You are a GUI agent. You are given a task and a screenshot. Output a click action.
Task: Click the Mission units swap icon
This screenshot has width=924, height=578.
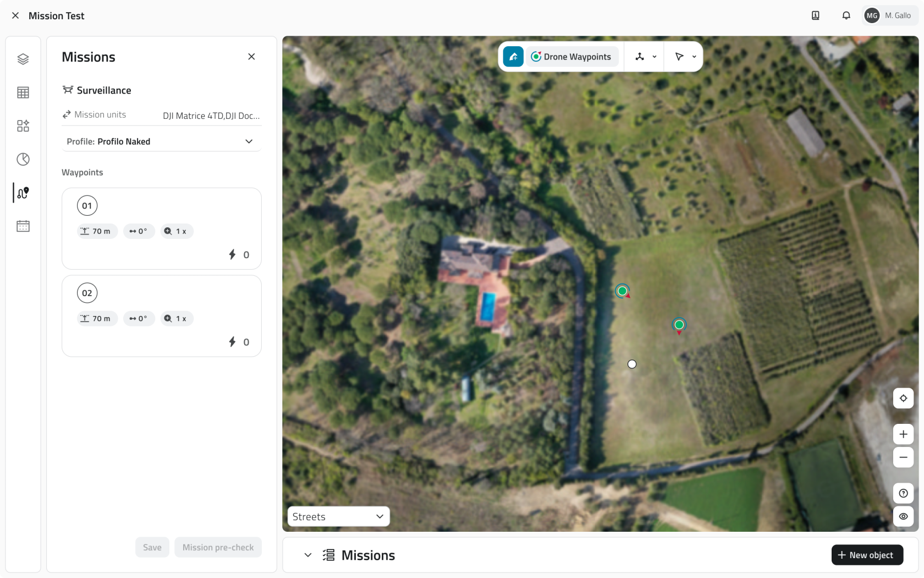pyautogui.click(x=67, y=114)
